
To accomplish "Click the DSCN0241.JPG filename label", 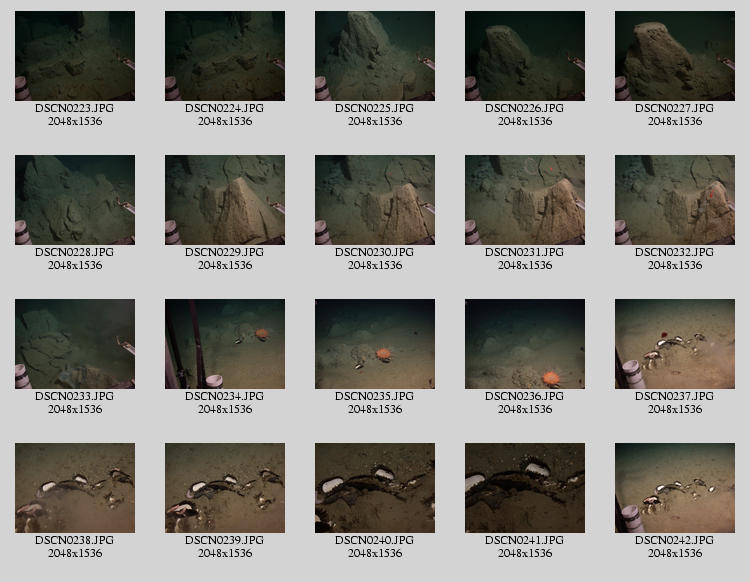I will [525, 540].
